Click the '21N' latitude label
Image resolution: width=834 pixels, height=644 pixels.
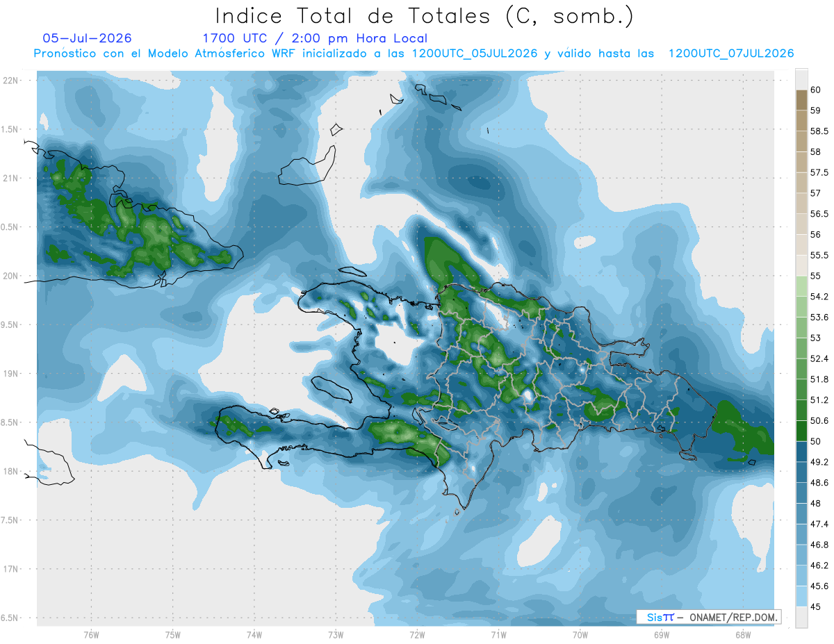[x=12, y=178]
